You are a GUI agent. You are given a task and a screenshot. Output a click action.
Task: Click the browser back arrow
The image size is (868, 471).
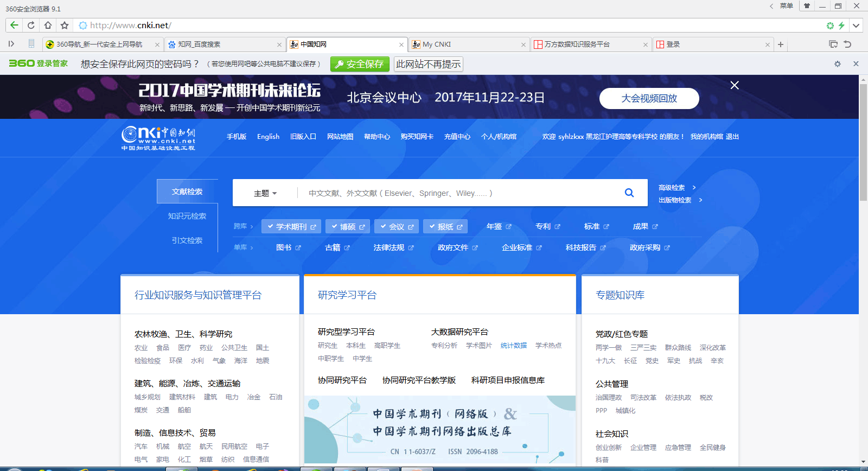[14, 25]
